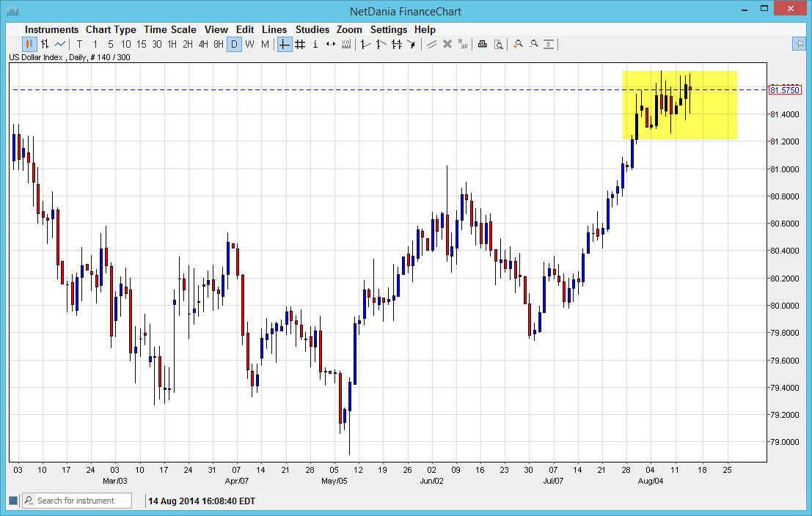Open the print preview icon
This screenshot has height=516, width=812.
[500, 44]
